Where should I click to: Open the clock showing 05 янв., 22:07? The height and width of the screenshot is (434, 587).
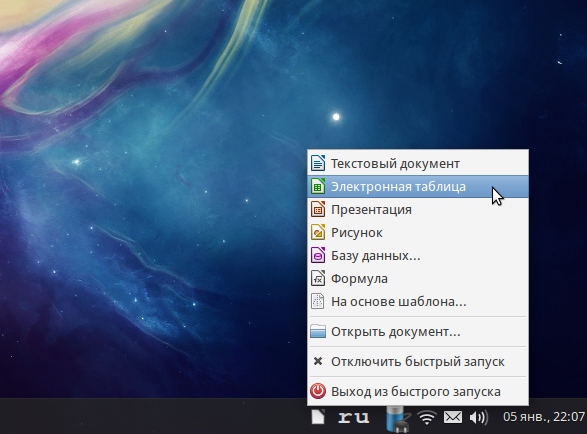(544, 417)
